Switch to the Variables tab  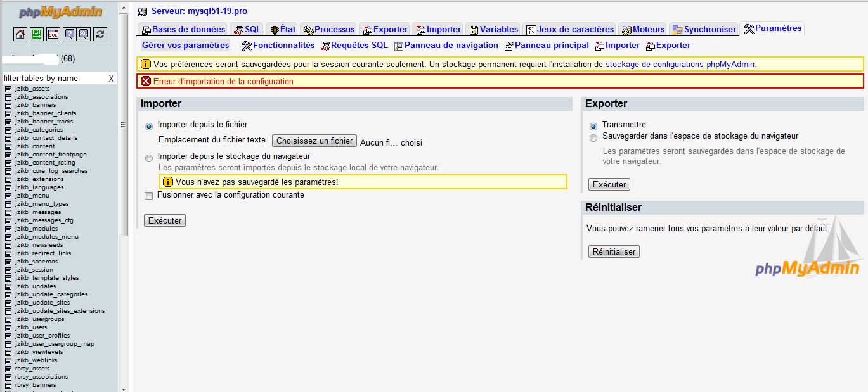[x=494, y=29]
